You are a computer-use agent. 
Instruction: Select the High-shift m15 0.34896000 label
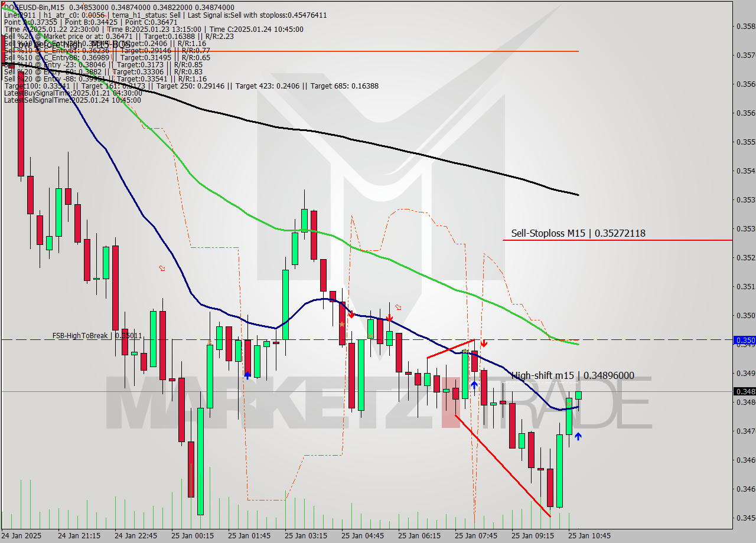pos(572,375)
